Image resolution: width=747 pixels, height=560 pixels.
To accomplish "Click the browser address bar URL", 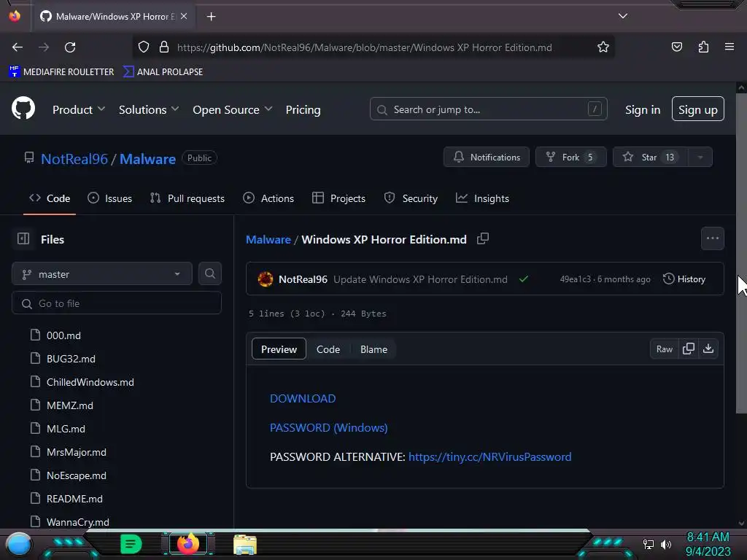I will pos(364,47).
